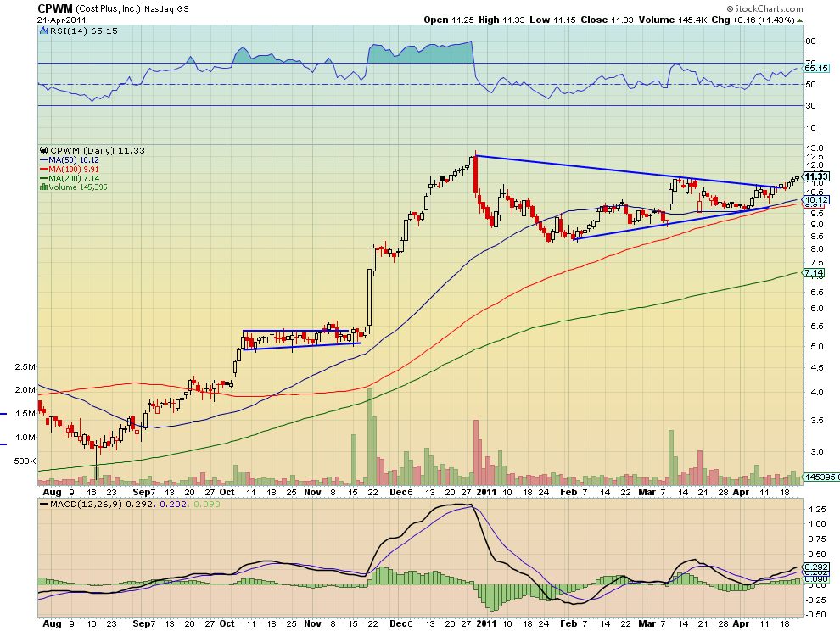This screenshot has width=840, height=631.
Task: Click the MA(100) 9.91 legend entry
Action: [x=70, y=170]
